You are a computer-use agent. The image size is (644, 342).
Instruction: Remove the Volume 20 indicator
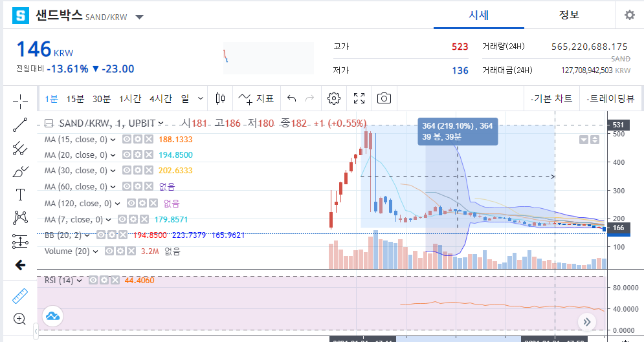[x=131, y=251]
